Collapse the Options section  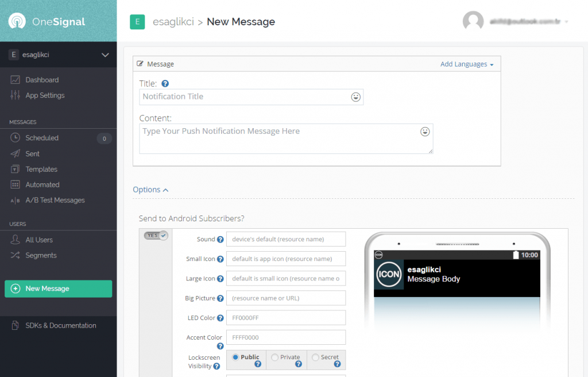[150, 190]
